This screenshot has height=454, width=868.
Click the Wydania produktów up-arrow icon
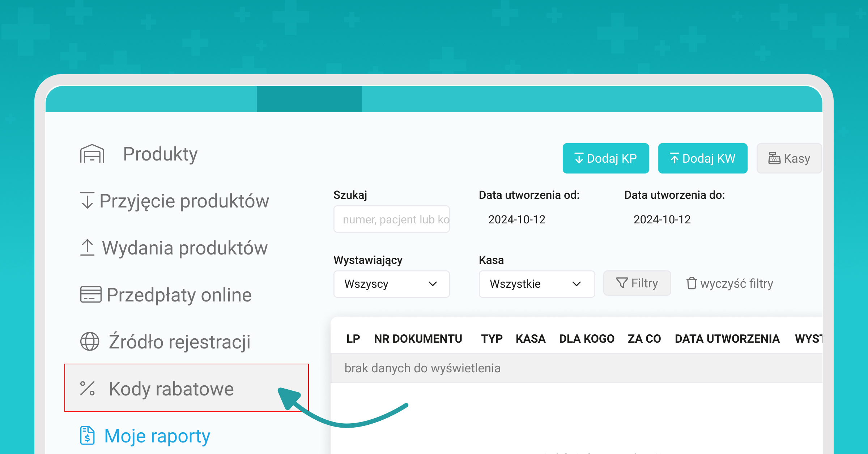pyautogui.click(x=87, y=248)
